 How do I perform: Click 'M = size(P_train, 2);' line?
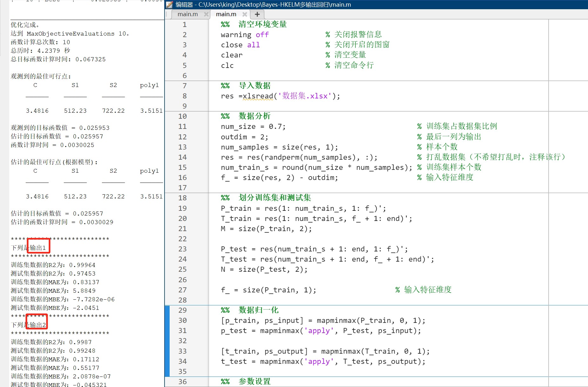(266, 229)
